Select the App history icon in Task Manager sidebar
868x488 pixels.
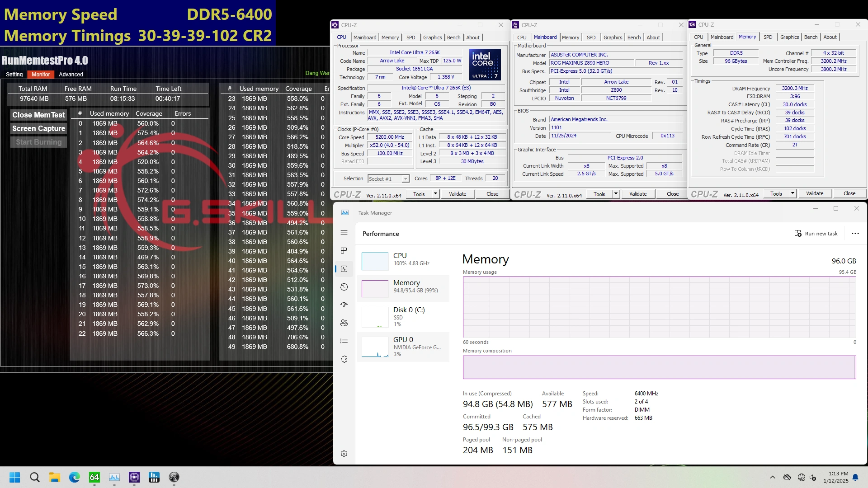(344, 287)
